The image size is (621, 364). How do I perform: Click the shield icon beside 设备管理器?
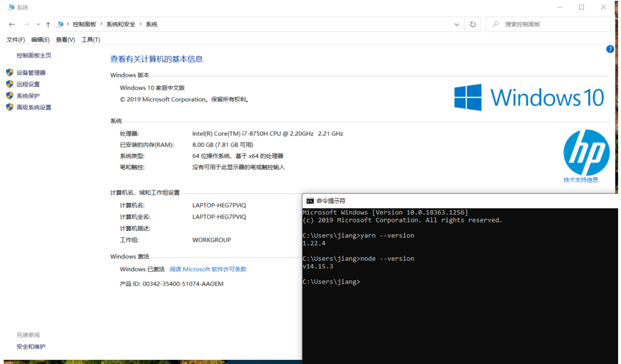click(10, 73)
